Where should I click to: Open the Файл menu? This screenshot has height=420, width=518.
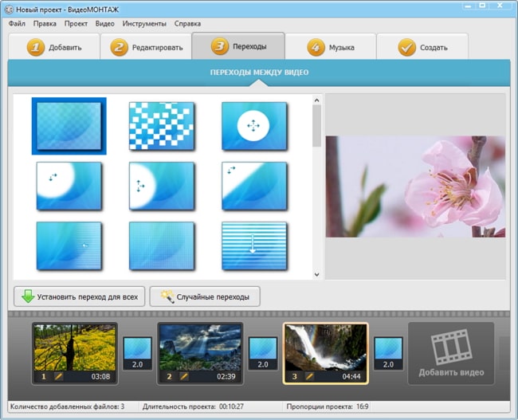[x=18, y=24]
